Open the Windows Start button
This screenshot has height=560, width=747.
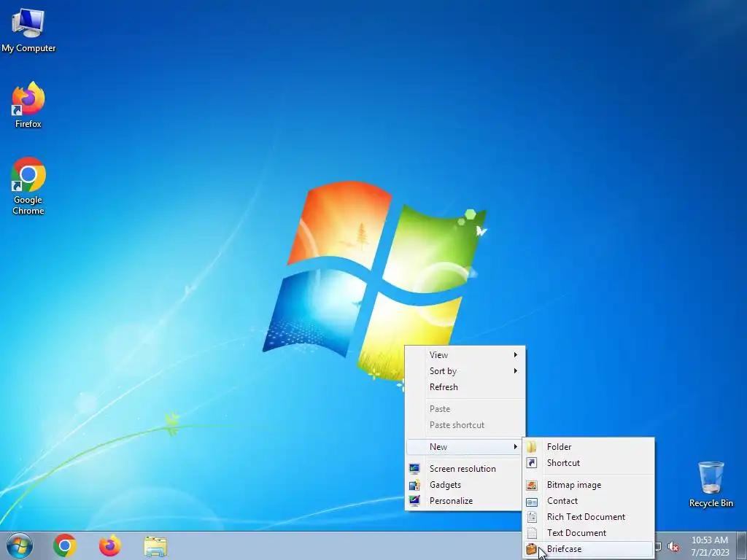click(x=20, y=545)
